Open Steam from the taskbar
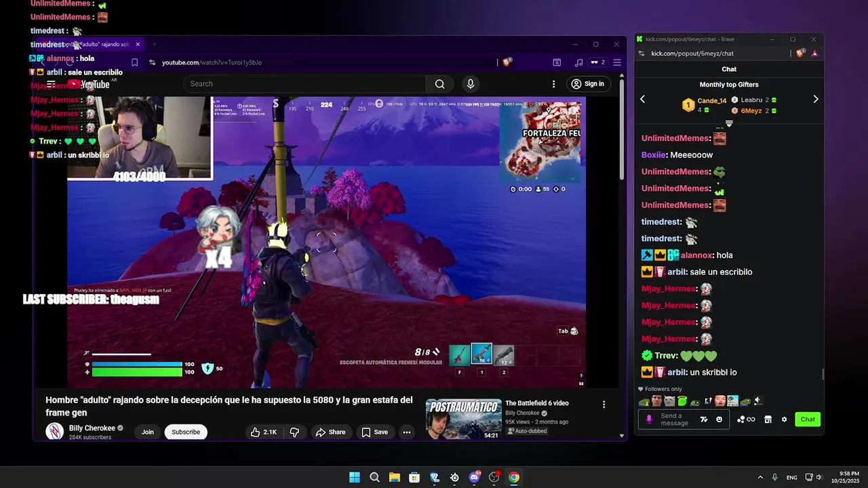This screenshot has width=868, height=488. [x=454, y=477]
